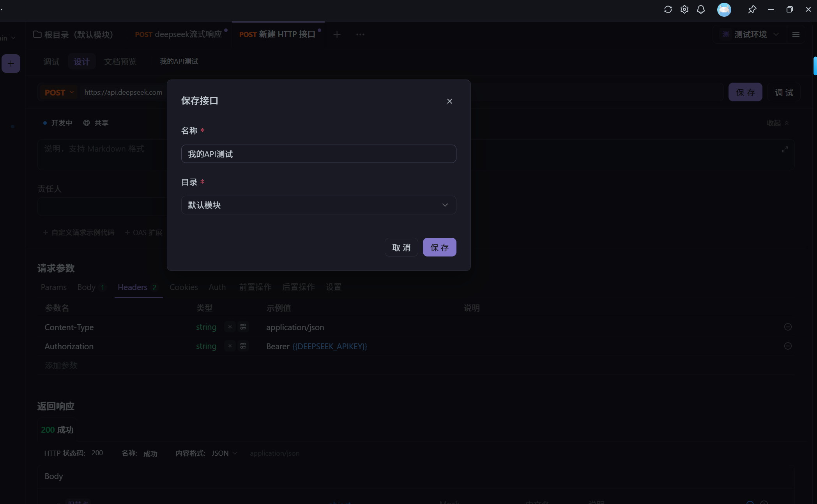Image resolution: width=817 pixels, height=504 pixels.
Task: Toggle required asterisk for Content-Type
Action: pos(230,327)
